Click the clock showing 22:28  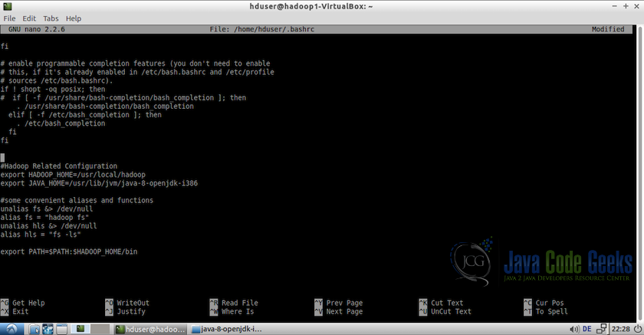tap(620, 329)
